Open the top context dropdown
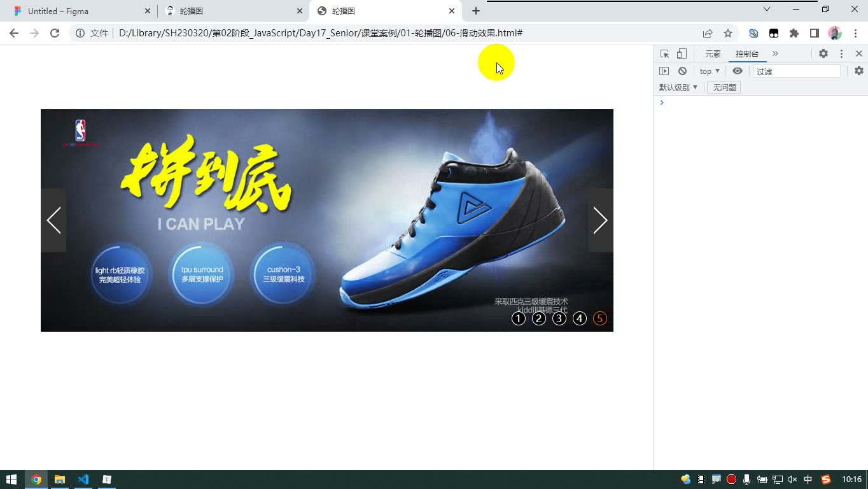This screenshot has height=489, width=868. (x=710, y=71)
